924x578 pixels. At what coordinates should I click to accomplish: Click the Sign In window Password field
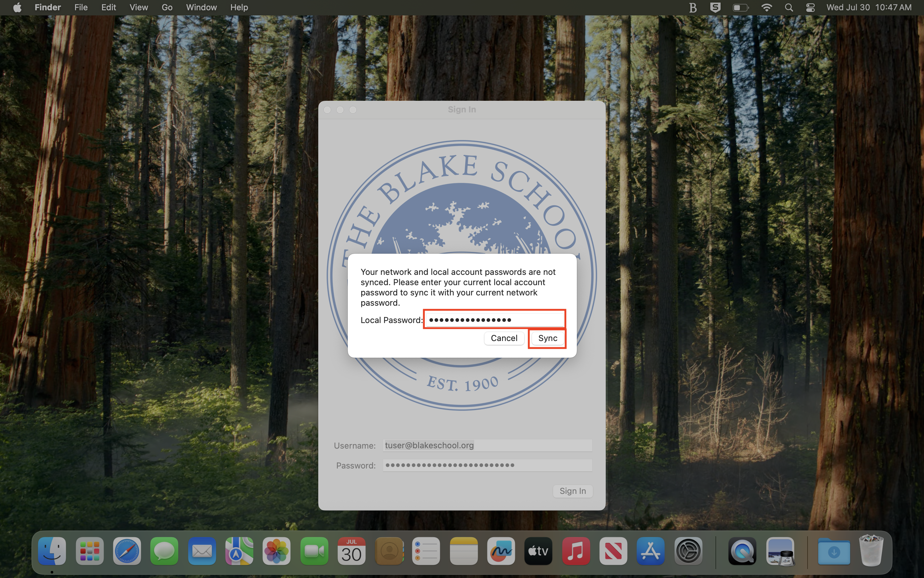[x=488, y=465]
